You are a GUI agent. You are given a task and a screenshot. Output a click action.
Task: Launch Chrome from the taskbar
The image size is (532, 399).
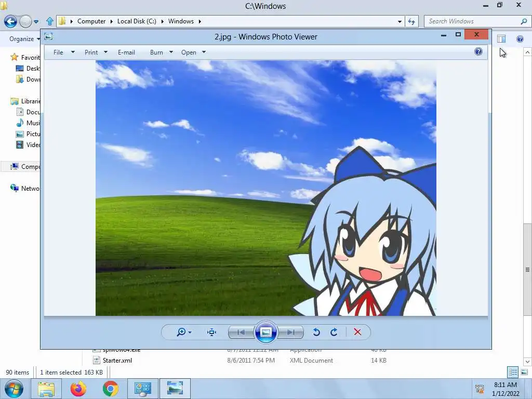(110, 389)
